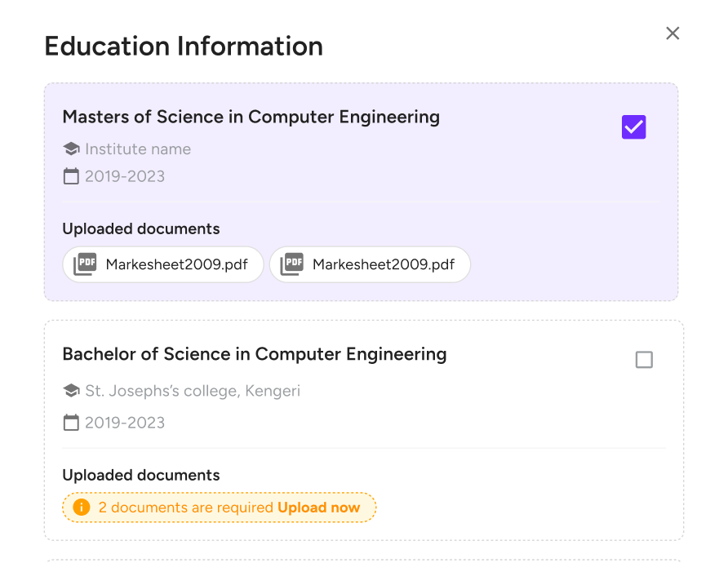Click calendar icon in the Bachelor card

tap(71, 423)
